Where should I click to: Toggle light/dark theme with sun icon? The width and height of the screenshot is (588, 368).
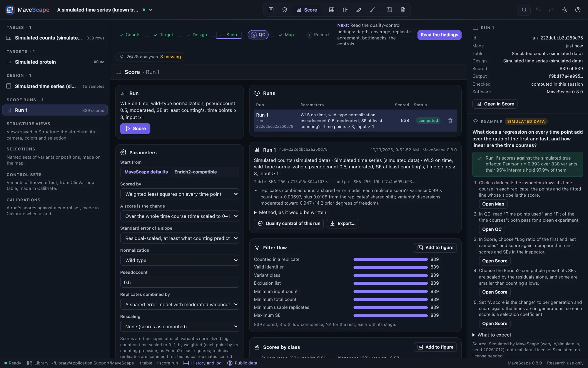tap(564, 10)
